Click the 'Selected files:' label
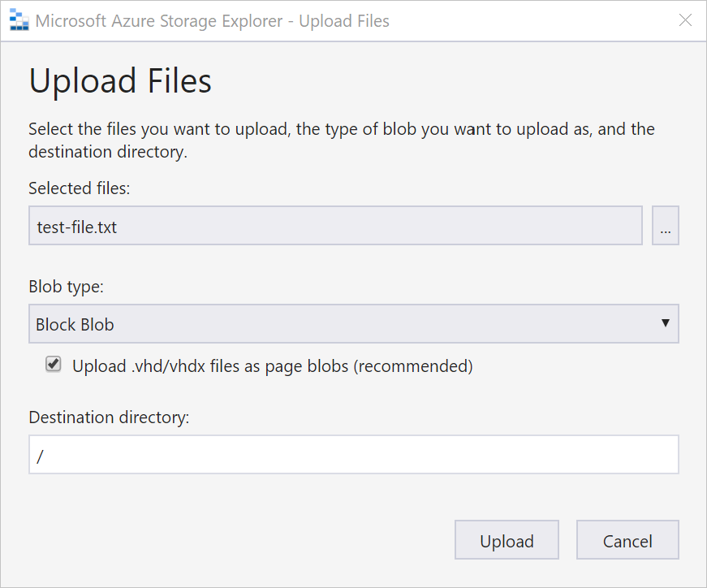 (80, 188)
